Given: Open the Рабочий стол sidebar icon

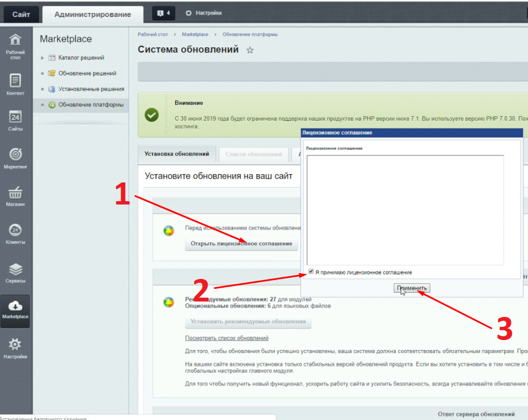Looking at the screenshot, I should pos(15,40).
